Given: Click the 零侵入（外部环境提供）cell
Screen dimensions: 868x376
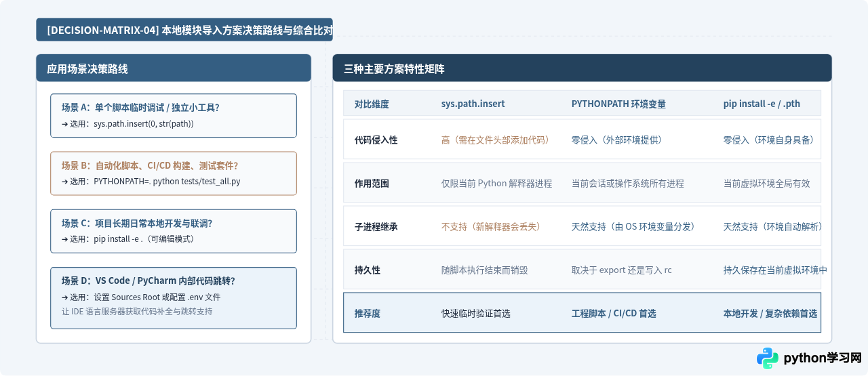Looking at the screenshot, I should coord(617,140).
